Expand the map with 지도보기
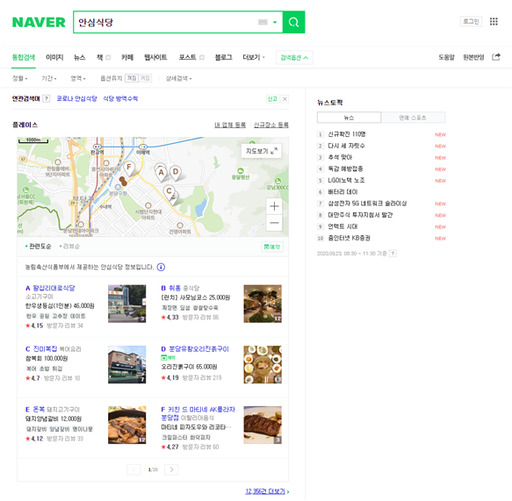Image resolution: width=512 pixels, height=501 pixels. click(x=261, y=151)
